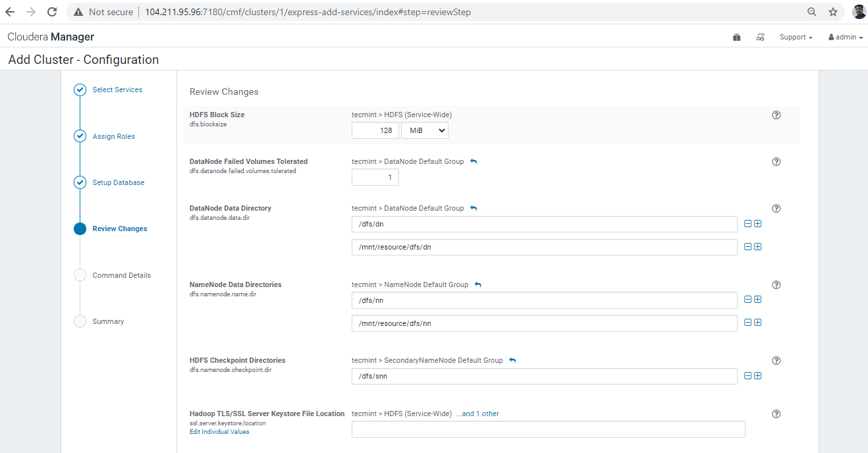
Task: Reset DataNode Failed Volumes Tolerated to default
Action: click(474, 161)
